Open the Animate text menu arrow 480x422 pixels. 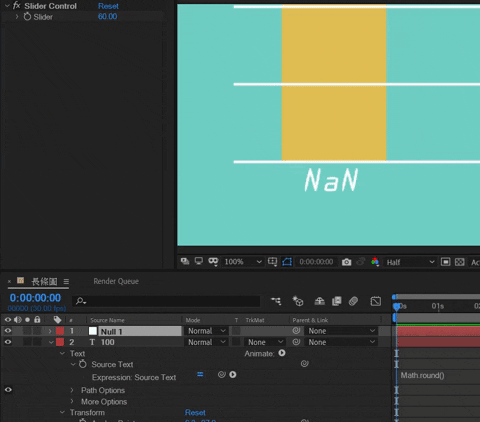click(282, 353)
